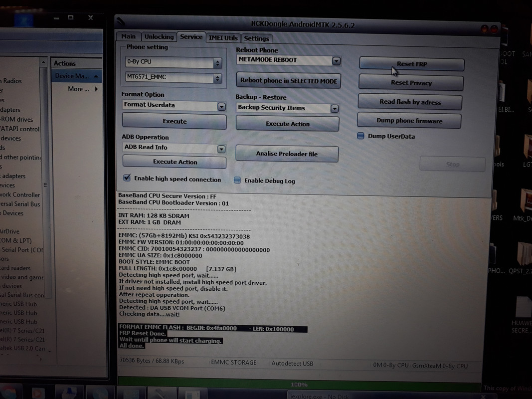Viewport: 532px width, 399px height.
Task: Go to the Settings tab
Action: point(256,39)
